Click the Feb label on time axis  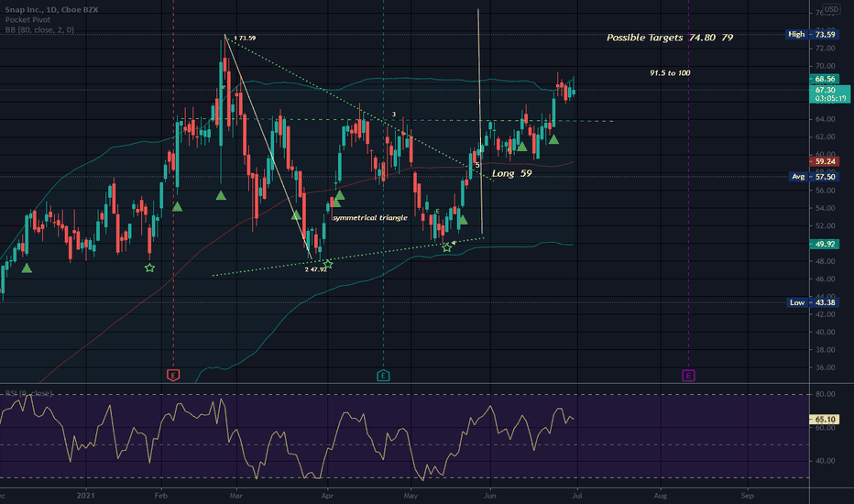pos(160,496)
